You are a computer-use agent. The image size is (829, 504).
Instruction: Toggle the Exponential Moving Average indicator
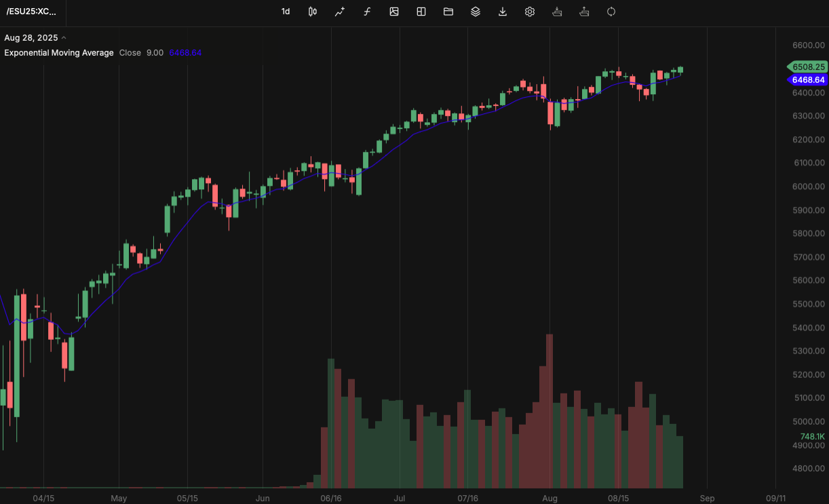58,52
